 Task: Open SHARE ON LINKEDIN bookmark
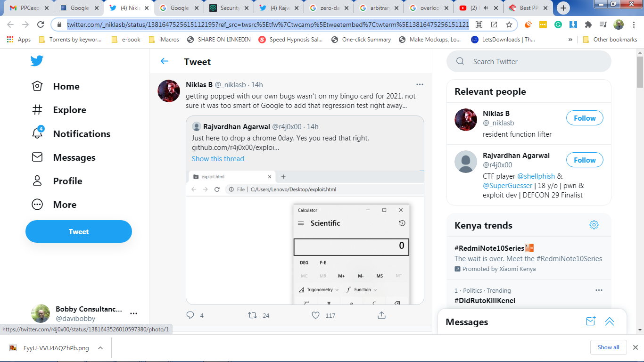coord(219,40)
